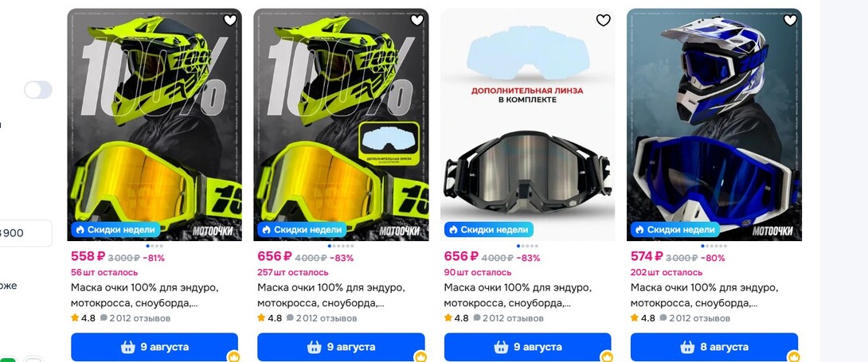
Task: Click 'Скидки недели' badge on first card
Action: [x=115, y=229]
